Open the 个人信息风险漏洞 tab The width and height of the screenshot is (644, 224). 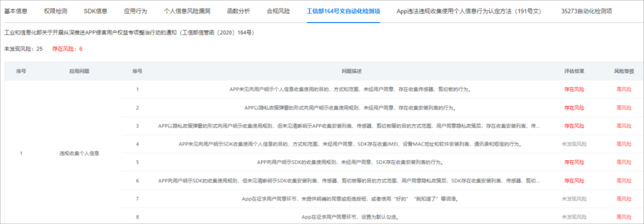click(187, 11)
